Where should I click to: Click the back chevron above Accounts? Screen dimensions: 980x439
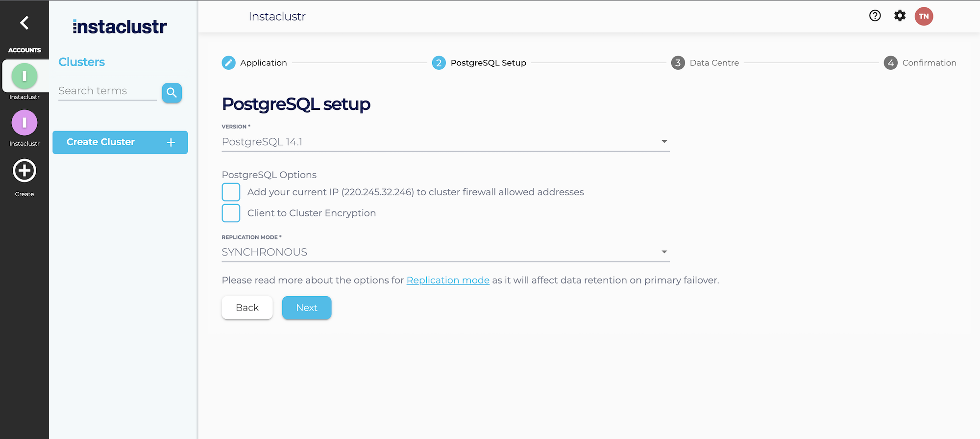(24, 23)
